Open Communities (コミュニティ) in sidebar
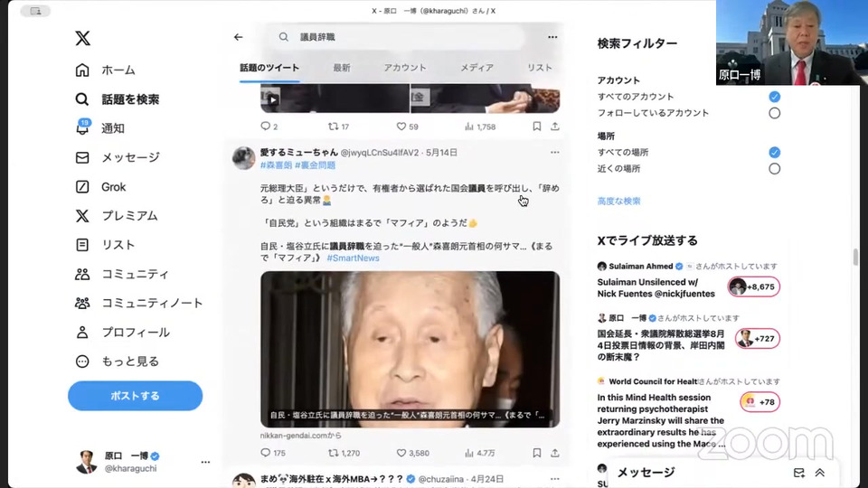This screenshot has height=488, width=868. coord(122,274)
